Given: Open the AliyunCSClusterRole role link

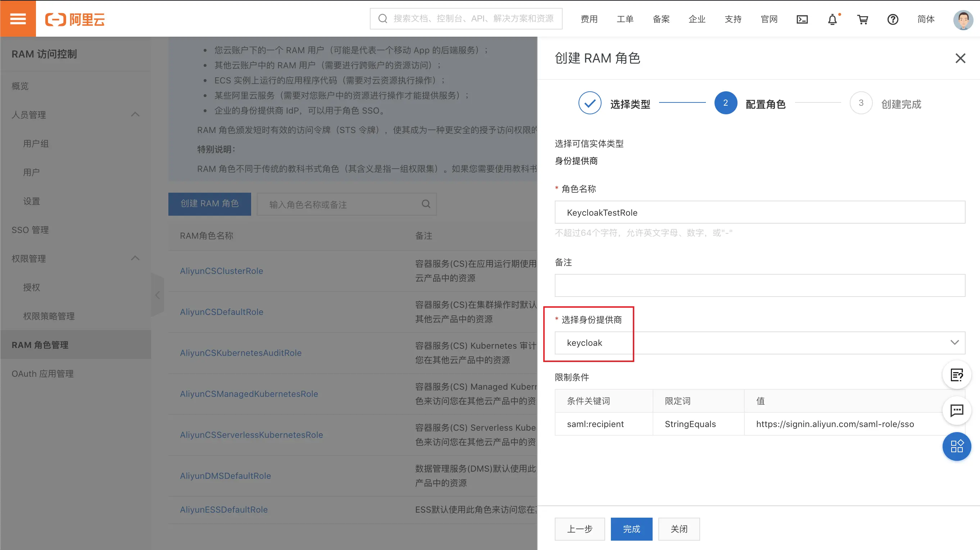Looking at the screenshot, I should point(221,271).
